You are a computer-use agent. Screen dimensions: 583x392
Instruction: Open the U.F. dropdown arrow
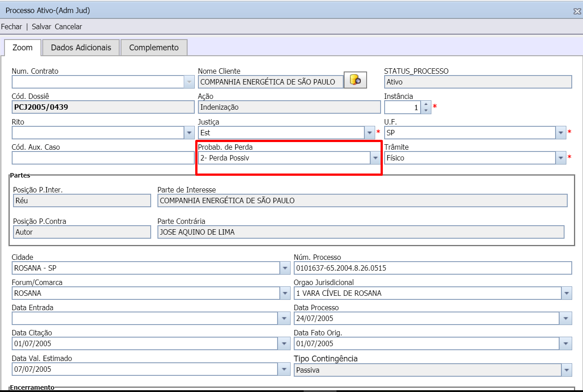[561, 133]
